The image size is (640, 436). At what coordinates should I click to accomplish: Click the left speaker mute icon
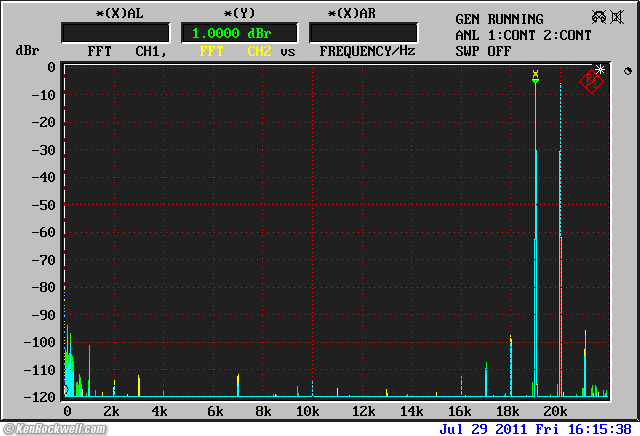601,18
